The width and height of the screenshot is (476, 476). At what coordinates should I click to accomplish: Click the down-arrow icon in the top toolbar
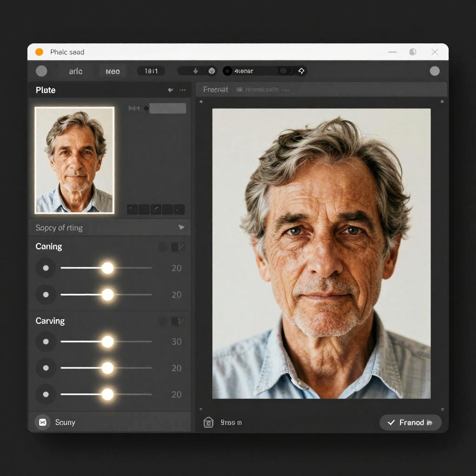click(196, 71)
